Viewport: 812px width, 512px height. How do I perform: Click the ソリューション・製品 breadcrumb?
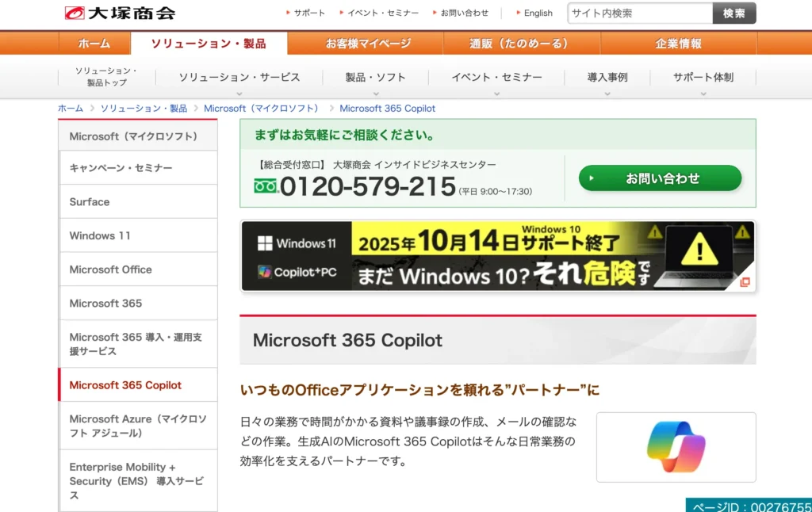[144, 109]
